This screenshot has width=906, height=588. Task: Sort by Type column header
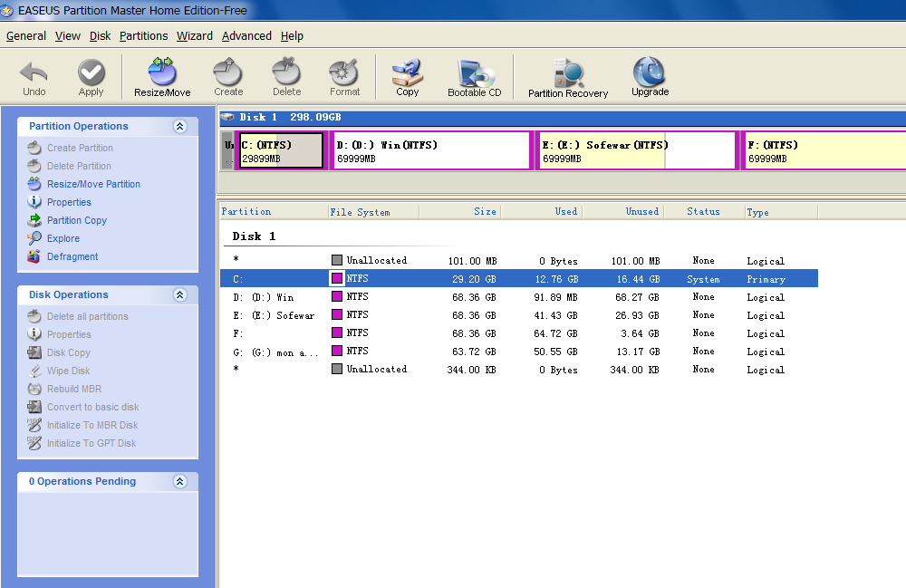pos(781,211)
